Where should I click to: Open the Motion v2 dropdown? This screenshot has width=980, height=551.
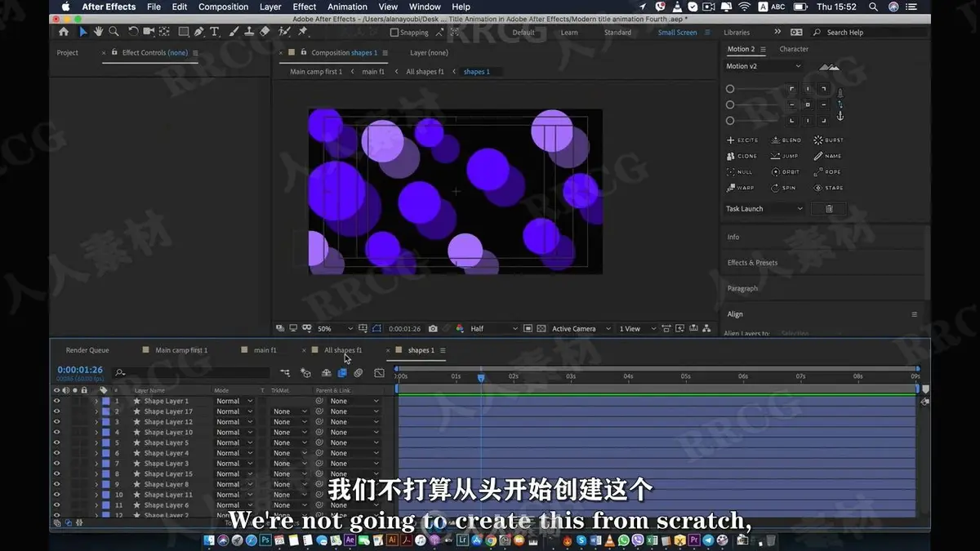tap(764, 66)
